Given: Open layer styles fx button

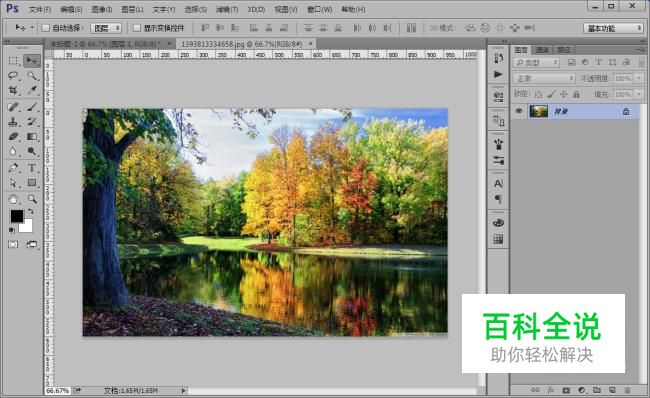Looking at the screenshot, I should (551, 390).
